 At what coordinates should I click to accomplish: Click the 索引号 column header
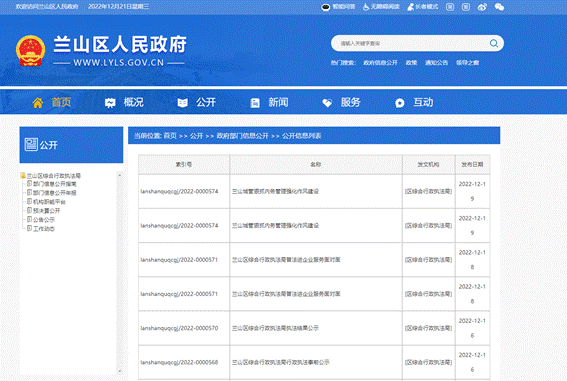(x=184, y=164)
